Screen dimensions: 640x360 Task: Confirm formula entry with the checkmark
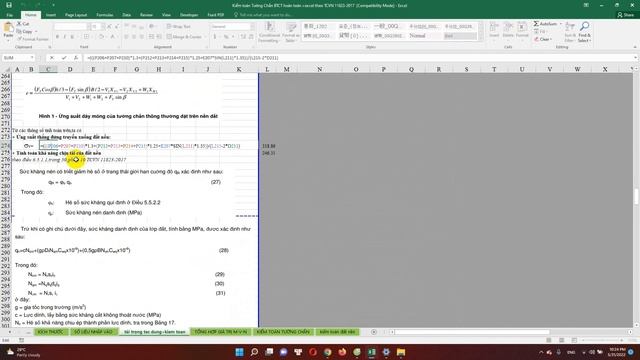pos(64,58)
